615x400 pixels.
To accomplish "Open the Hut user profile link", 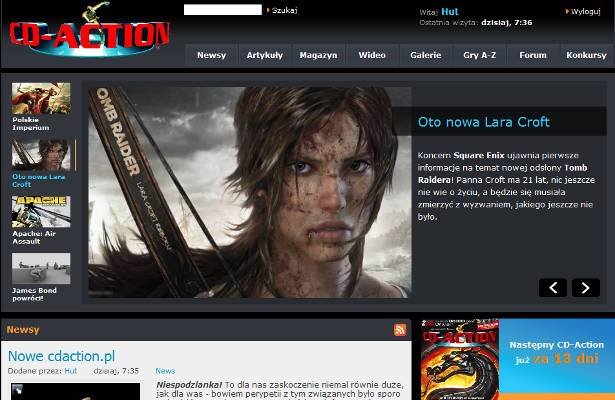I will (449, 12).
